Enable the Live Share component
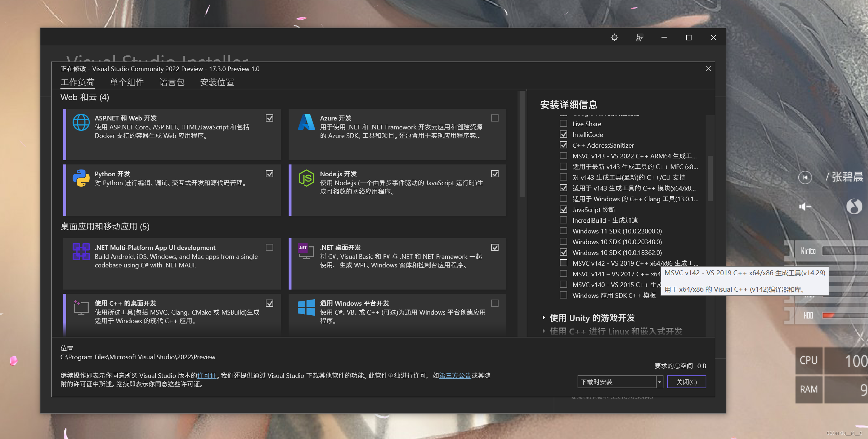The image size is (868, 439). (x=564, y=124)
